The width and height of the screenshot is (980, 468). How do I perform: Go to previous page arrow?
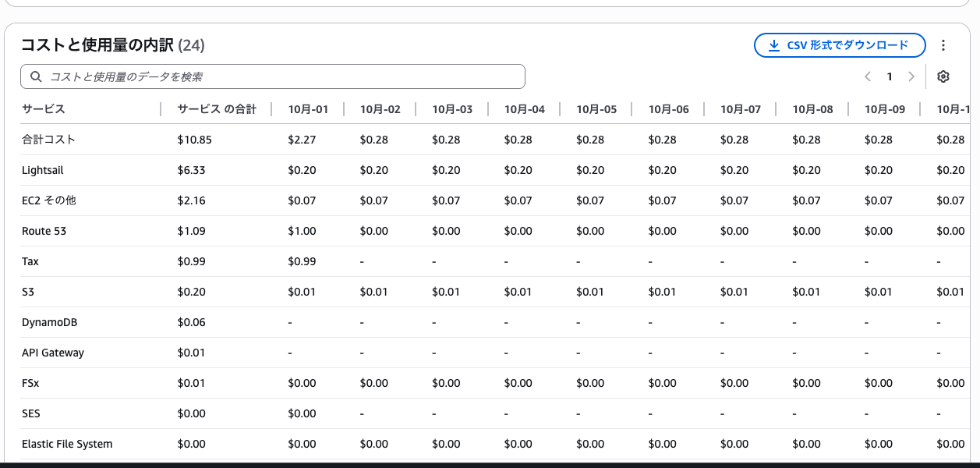click(x=867, y=76)
